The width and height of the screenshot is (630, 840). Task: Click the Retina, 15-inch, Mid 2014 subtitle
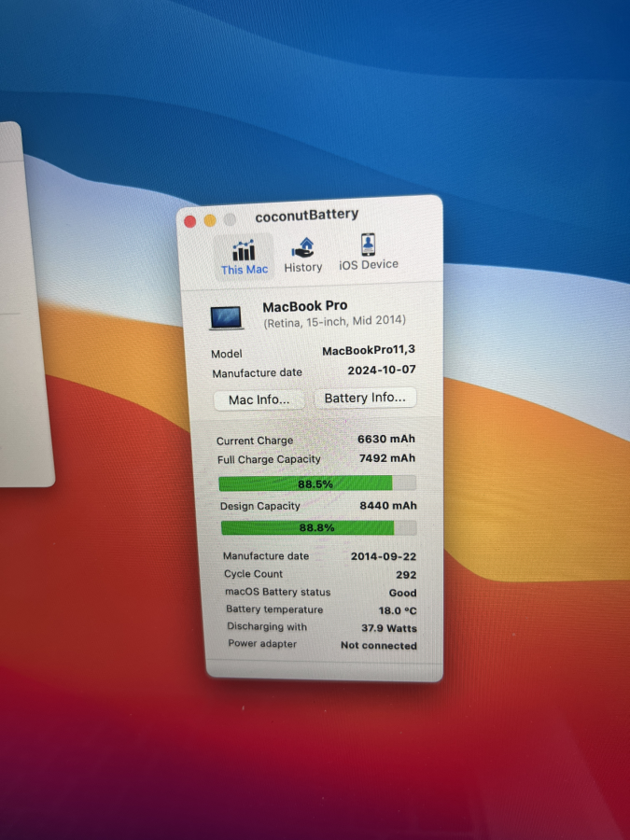pos(334,321)
